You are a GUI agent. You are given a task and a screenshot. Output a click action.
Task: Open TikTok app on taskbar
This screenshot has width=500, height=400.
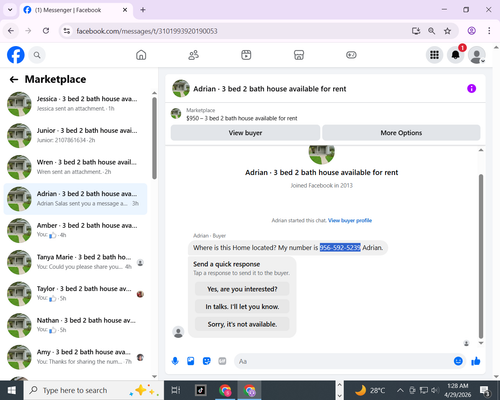tap(201, 390)
